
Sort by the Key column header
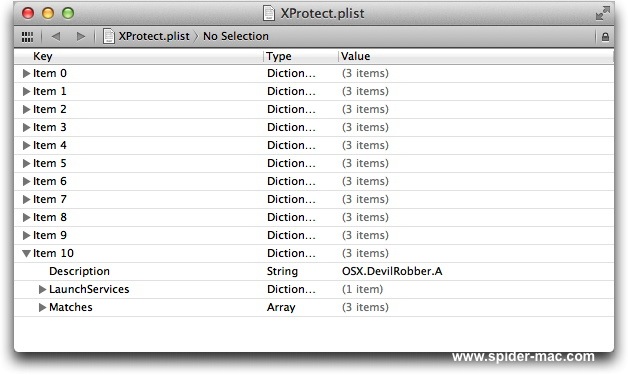point(139,56)
